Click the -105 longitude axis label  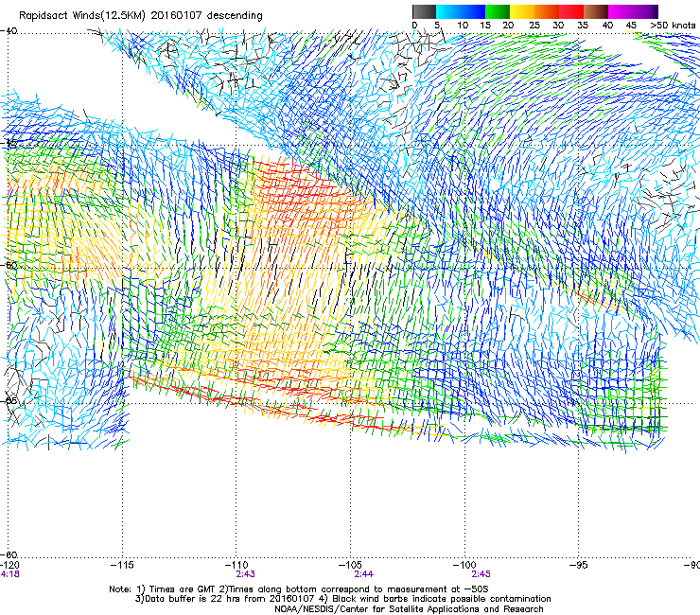click(x=350, y=566)
